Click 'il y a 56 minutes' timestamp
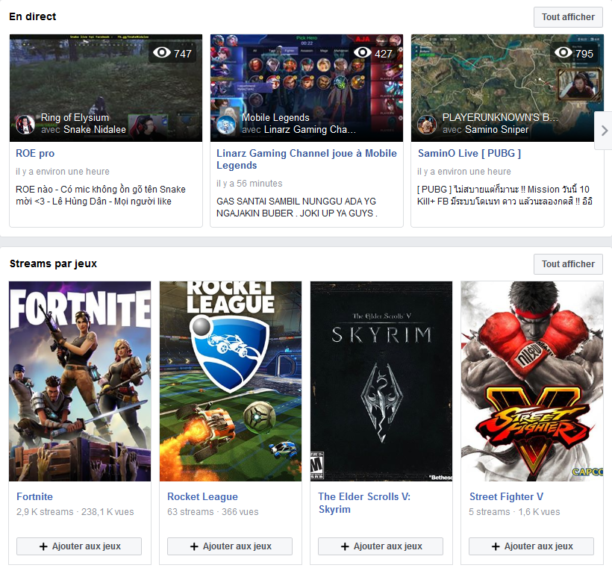Screen dimensions: 612x568 (249, 183)
